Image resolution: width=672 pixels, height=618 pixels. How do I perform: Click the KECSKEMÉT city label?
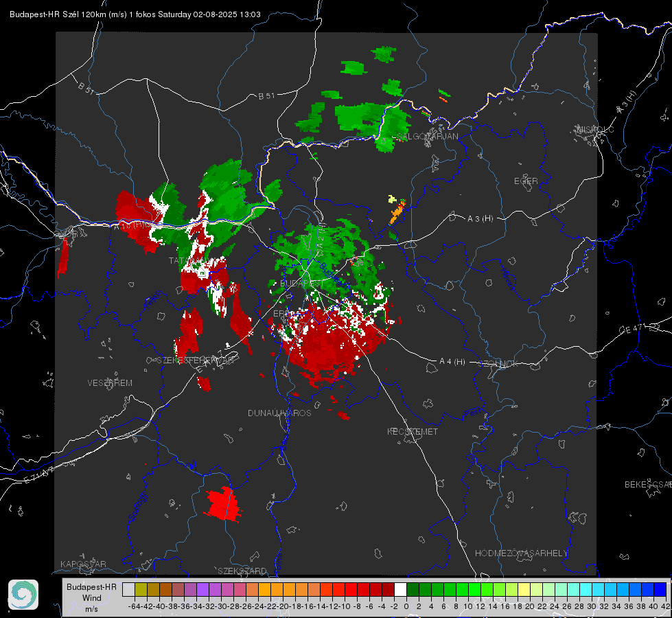pos(413,431)
